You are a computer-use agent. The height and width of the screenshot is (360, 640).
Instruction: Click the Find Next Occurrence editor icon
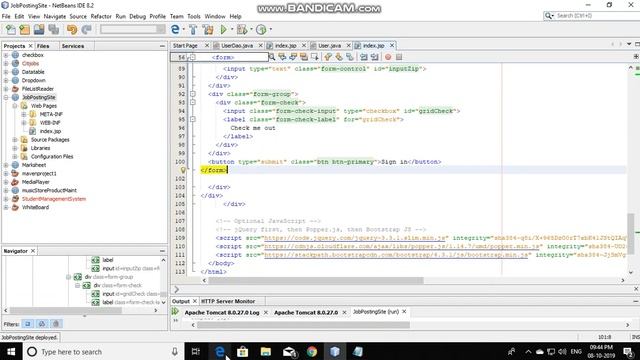click(x=293, y=57)
